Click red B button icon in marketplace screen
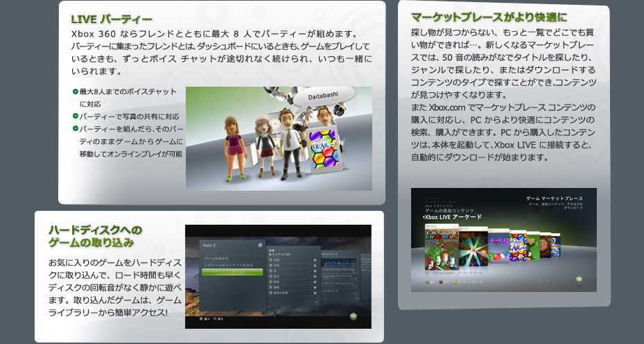Screen dimensions: 644x344 point(441,282)
